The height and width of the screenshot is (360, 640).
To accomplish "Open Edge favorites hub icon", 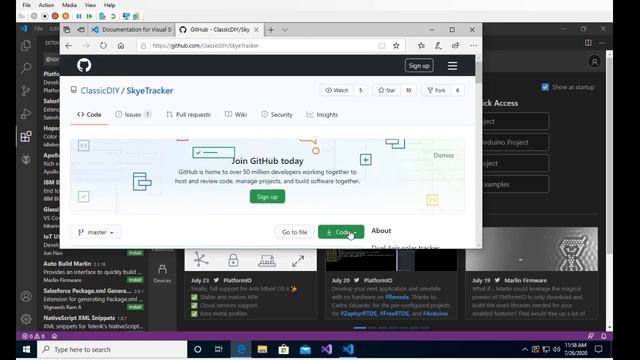I will point(421,46).
